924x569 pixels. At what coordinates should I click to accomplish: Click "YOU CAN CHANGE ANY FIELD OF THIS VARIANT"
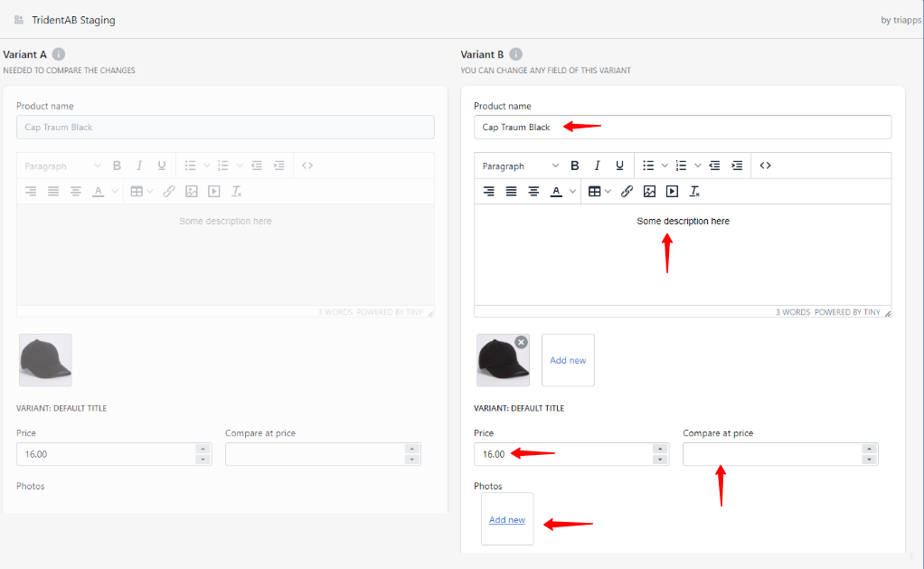tap(546, 71)
